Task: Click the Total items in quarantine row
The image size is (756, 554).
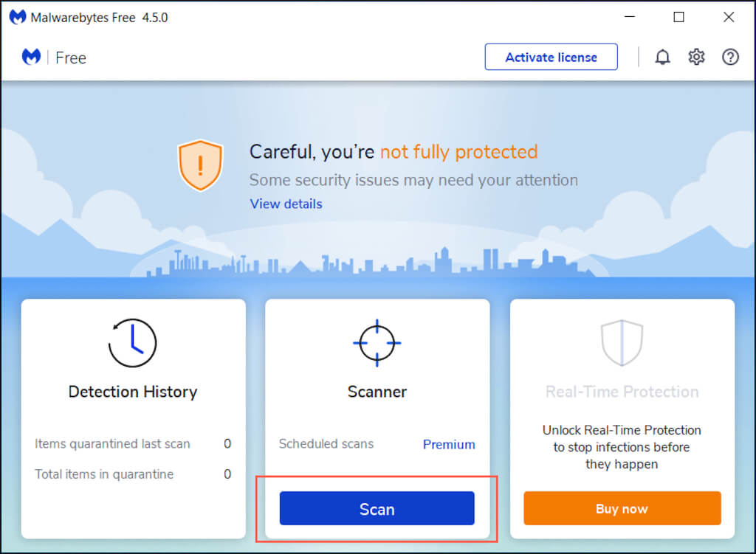Action: 133,474
